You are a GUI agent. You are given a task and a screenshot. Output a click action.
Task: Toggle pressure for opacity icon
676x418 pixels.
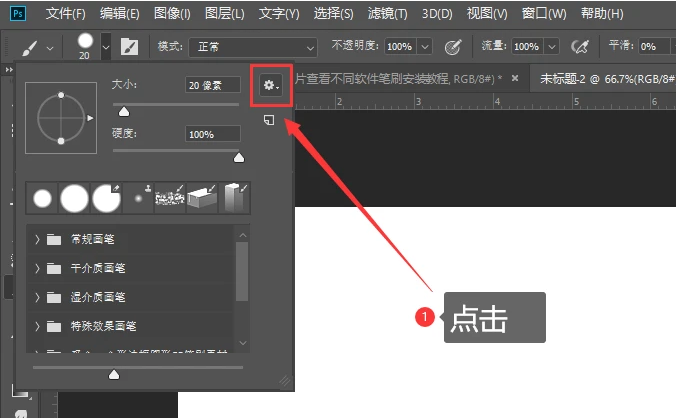point(453,47)
